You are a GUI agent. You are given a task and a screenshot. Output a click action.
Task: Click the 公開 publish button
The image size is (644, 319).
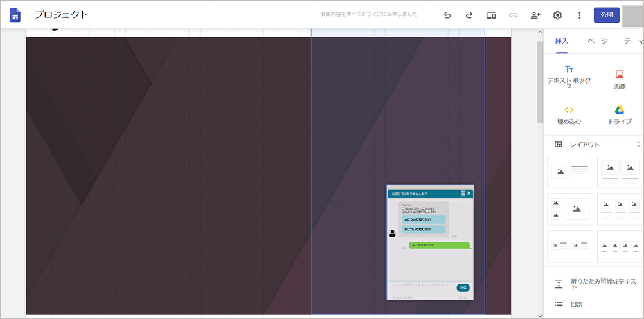click(x=607, y=15)
